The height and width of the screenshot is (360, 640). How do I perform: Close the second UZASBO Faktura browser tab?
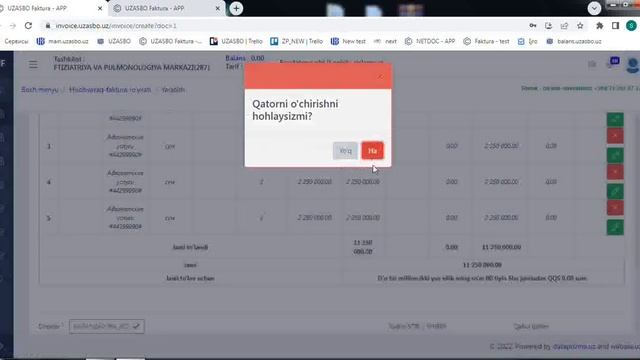(218, 8)
